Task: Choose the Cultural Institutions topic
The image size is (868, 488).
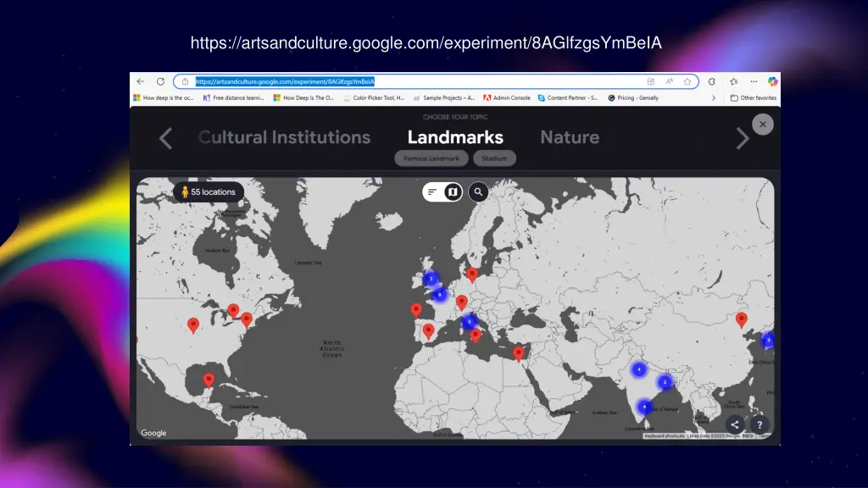Action: click(285, 137)
